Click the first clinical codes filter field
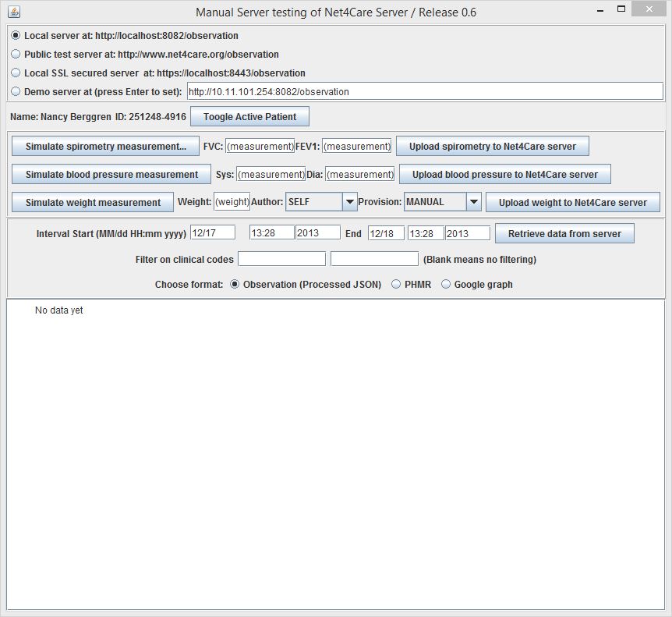 tap(281, 259)
